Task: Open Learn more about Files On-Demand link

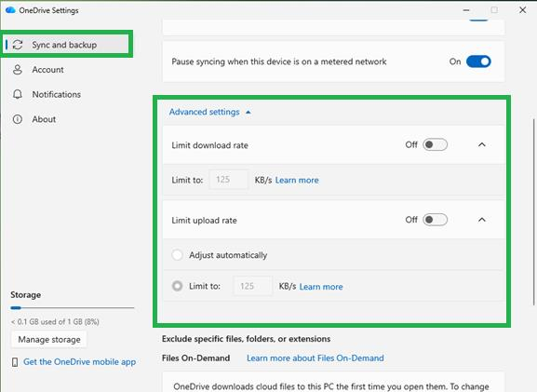Action: click(x=315, y=358)
